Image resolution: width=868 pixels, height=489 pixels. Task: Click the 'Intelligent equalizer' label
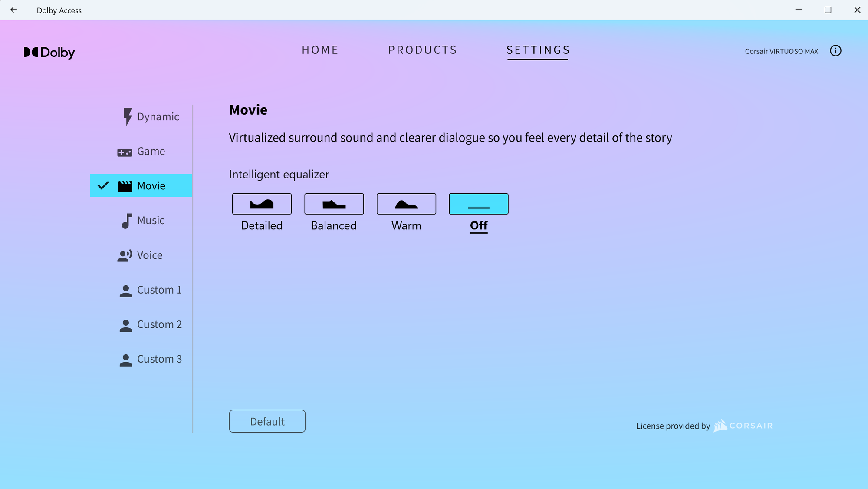tap(279, 175)
